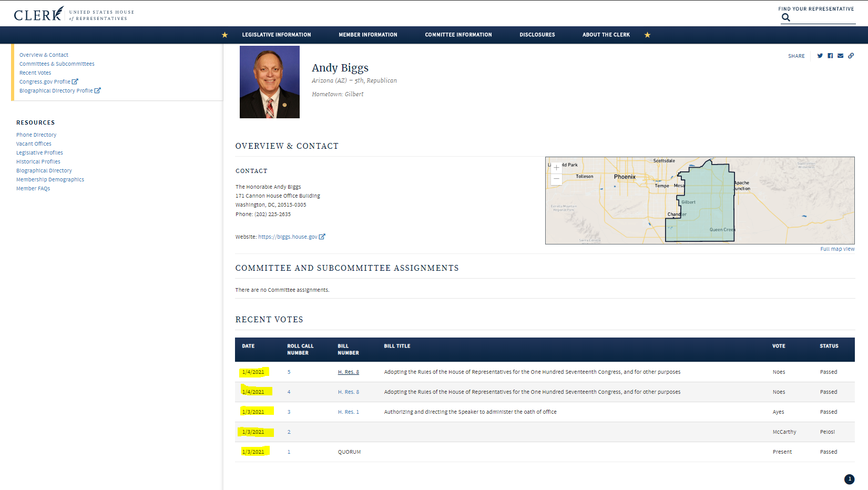The height and width of the screenshot is (490, 868).
Task: Click the Ayes vote cell
Action: coord(779,412)
